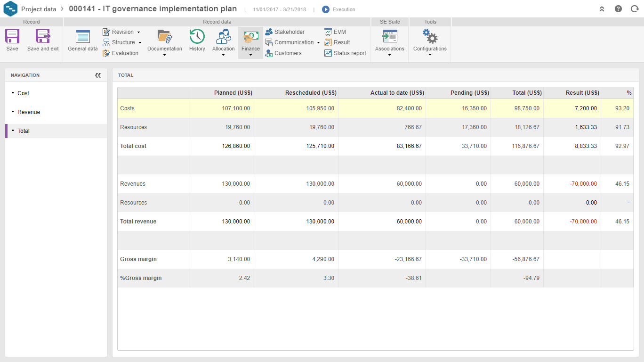Collapse the header with double chevron

click(602, 9)
